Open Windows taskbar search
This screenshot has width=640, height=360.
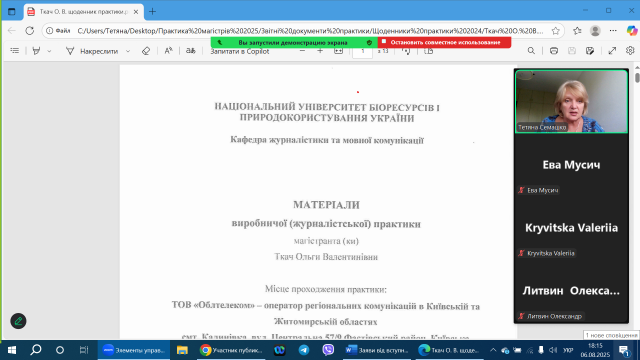(x=36, y=350)
